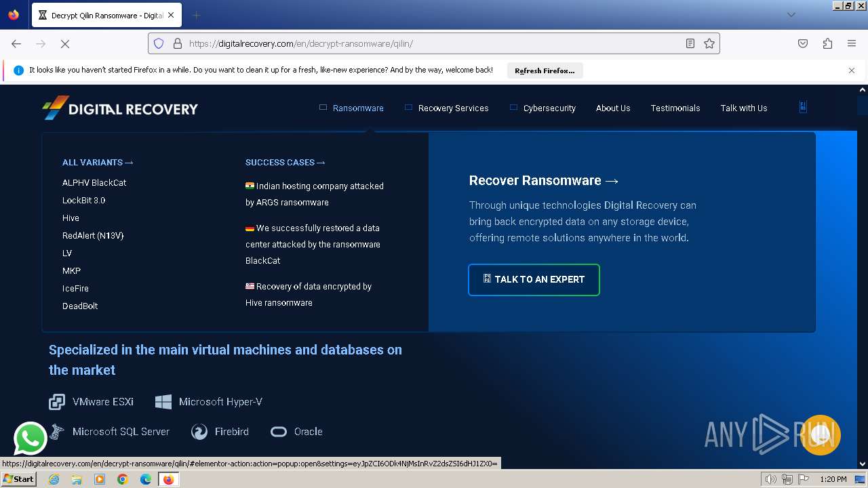This screenshot has width=868, height=488.
Task: Click the taskbar clock 1:20 PM
Action: 833,479
